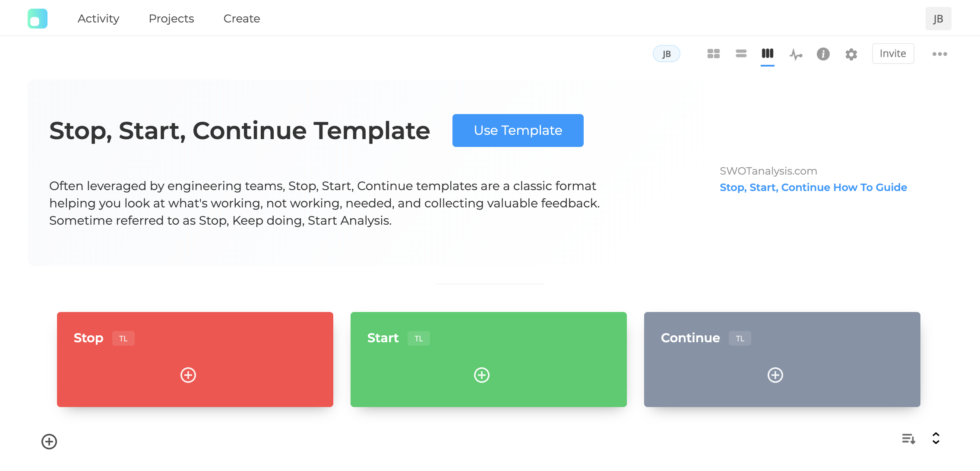This screenshot has height=471, width=980.
Task: Click Use Template button
Action: coord(518,130)
